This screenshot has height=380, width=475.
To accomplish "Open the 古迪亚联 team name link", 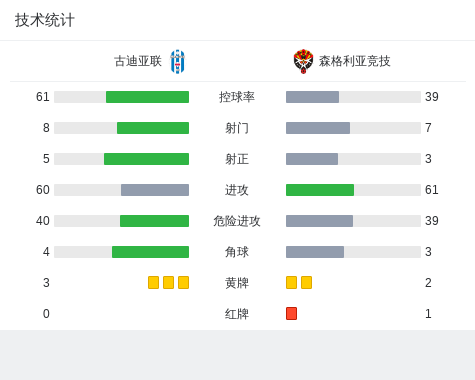I will click(x=138, y=61).
